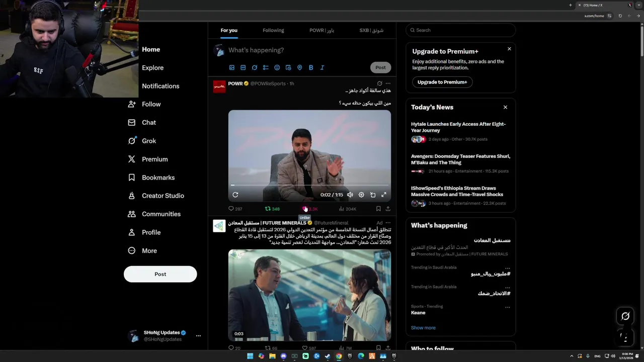Open floating Grok button at bottom right
644x362 pixels.
point(625,316)
